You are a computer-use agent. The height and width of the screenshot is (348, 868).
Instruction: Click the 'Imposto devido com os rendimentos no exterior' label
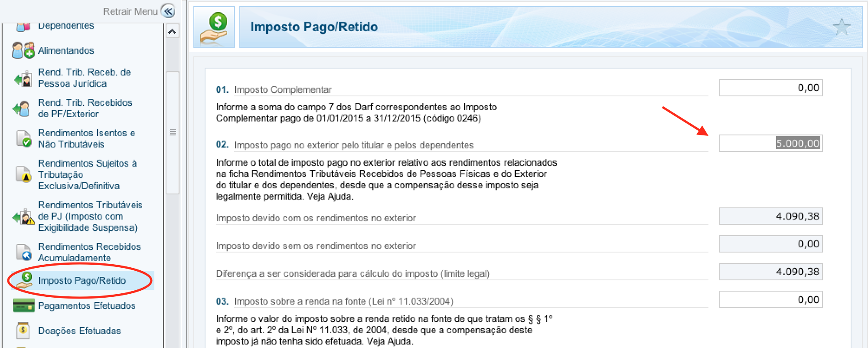(316, 218)
